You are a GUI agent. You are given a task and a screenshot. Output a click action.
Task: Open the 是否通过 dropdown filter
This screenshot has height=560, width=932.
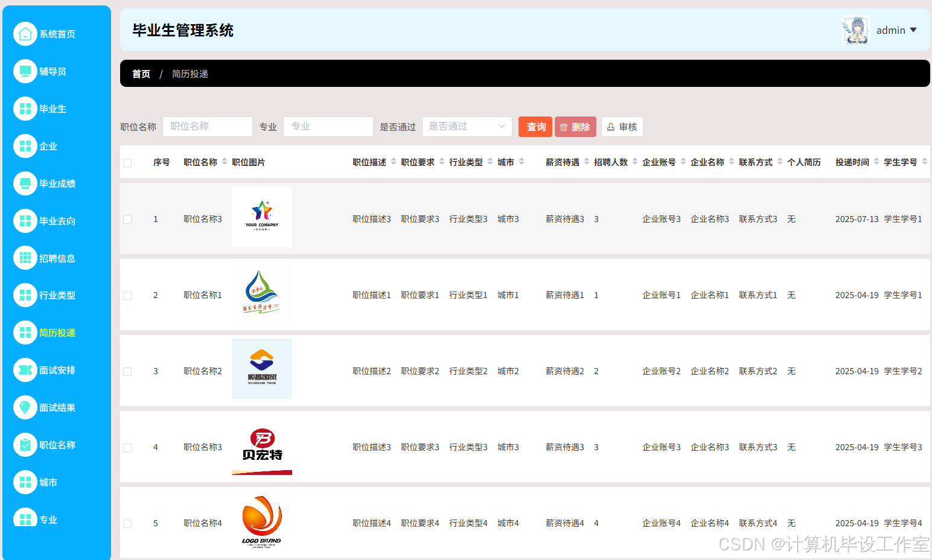coord(467,127)
